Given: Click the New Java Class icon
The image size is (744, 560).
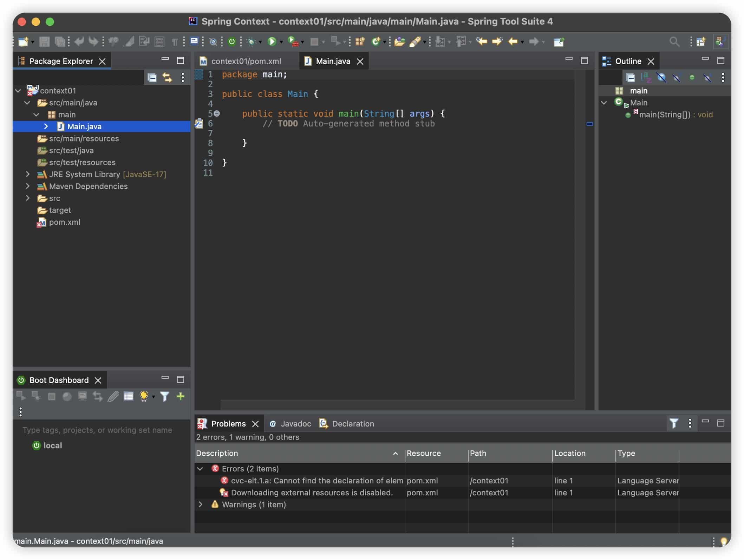Looking at the screenshot, I should (376, 42).
